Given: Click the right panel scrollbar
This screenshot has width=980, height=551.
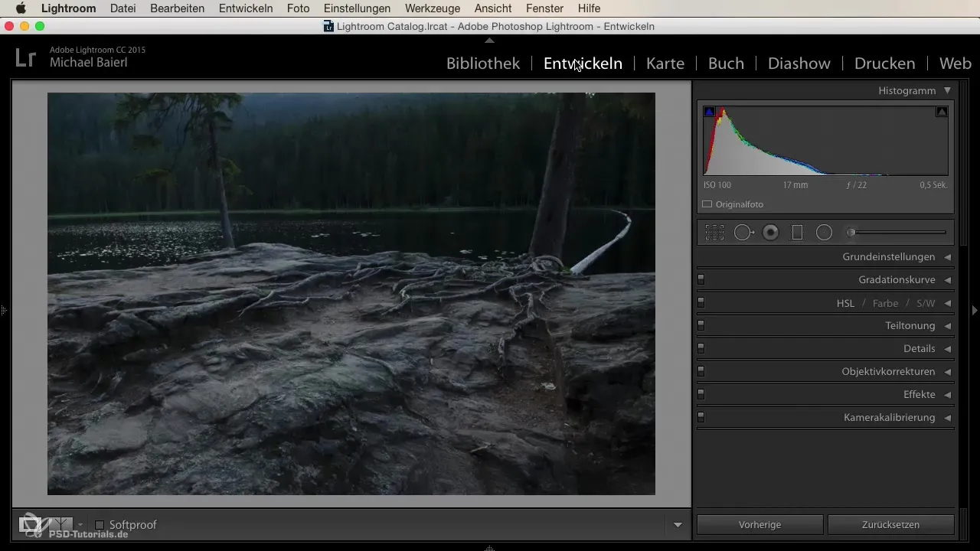Looking at the screenshot, I should [964, 165].
